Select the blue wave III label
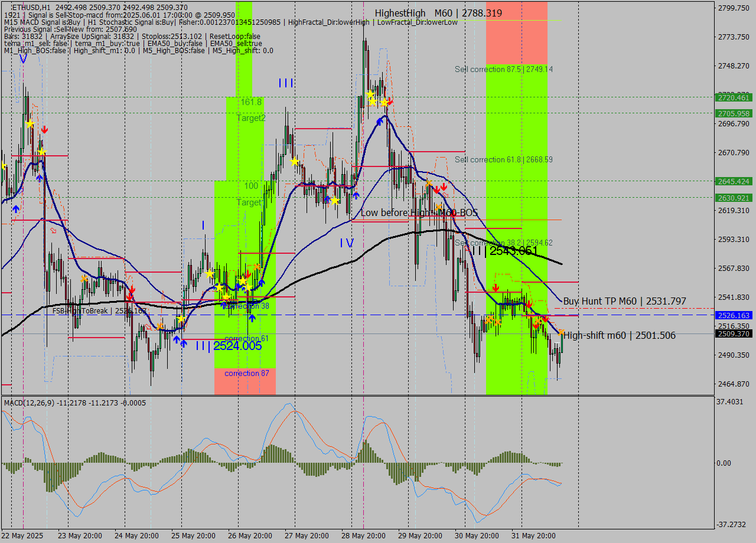 click(x=286, y=83)
